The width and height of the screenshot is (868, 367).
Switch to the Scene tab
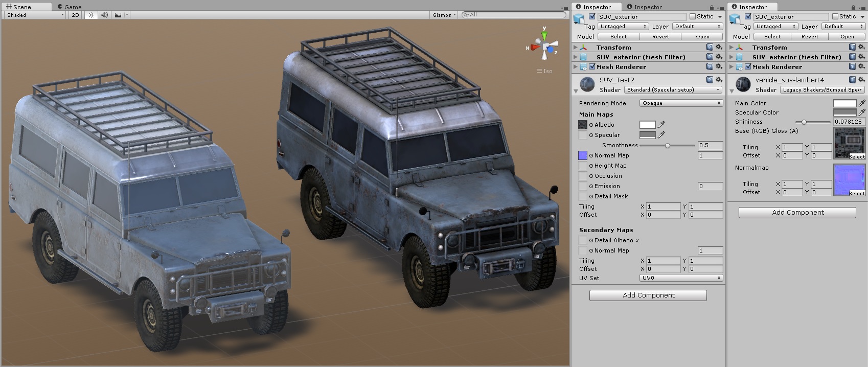pyautogui.click(x=26, y=7)
